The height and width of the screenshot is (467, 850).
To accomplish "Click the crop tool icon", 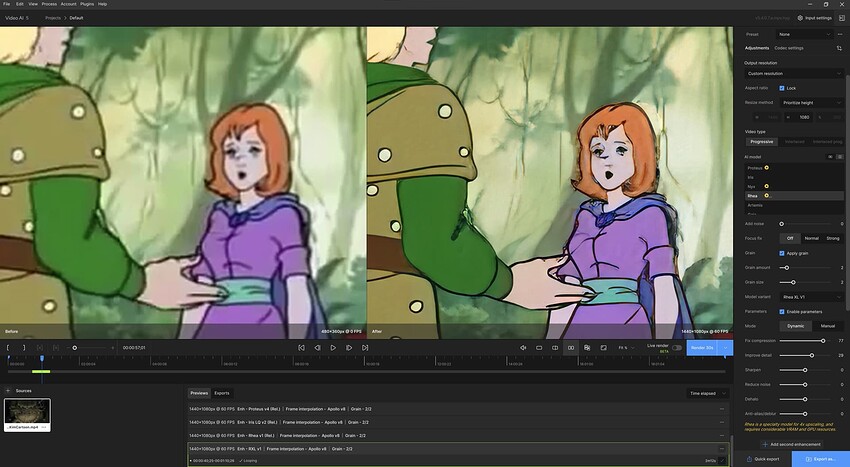I will tap(839, 48).
